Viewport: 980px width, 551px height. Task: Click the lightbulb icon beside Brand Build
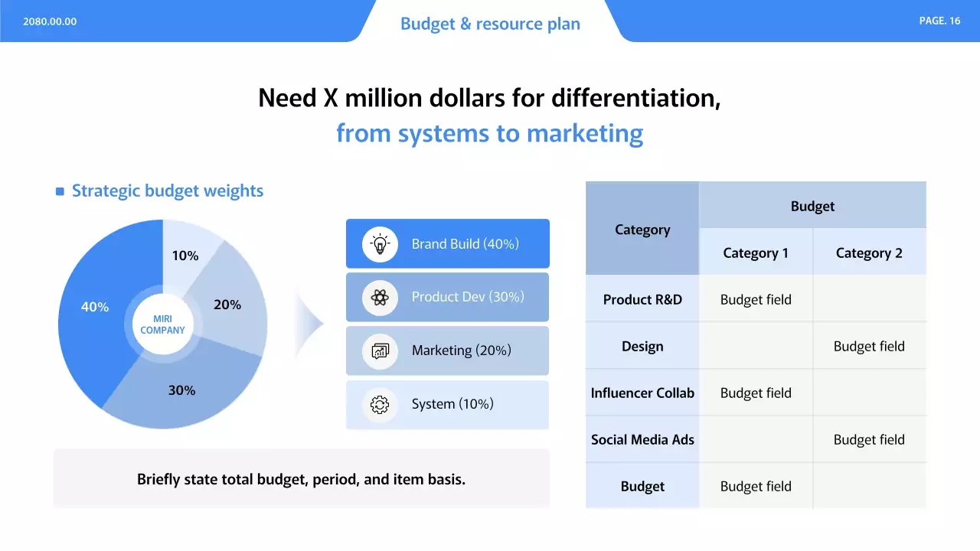coord(380,244)
